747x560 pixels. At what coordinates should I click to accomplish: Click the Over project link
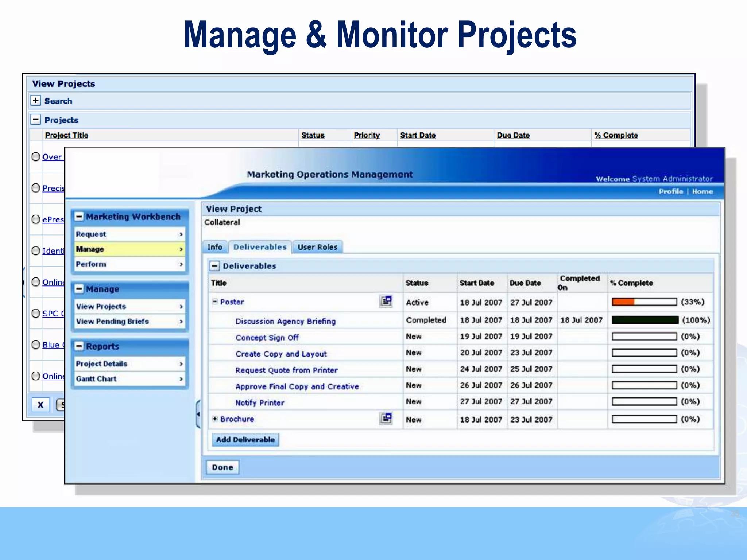[53, 157]
